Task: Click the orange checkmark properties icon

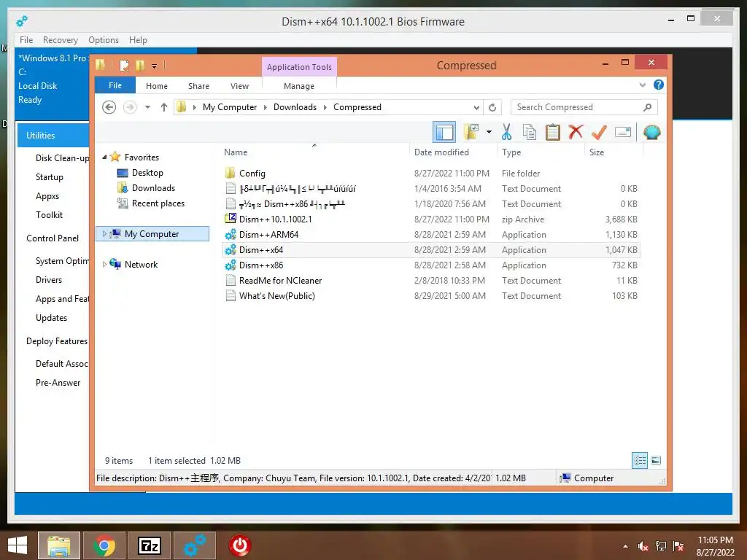Action: click(x=599, y=132)
